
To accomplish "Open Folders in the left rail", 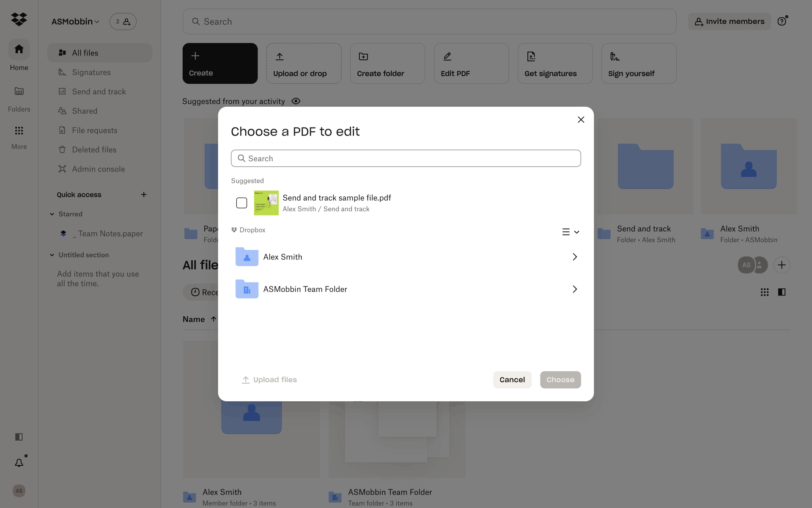I will coord(19,99).
